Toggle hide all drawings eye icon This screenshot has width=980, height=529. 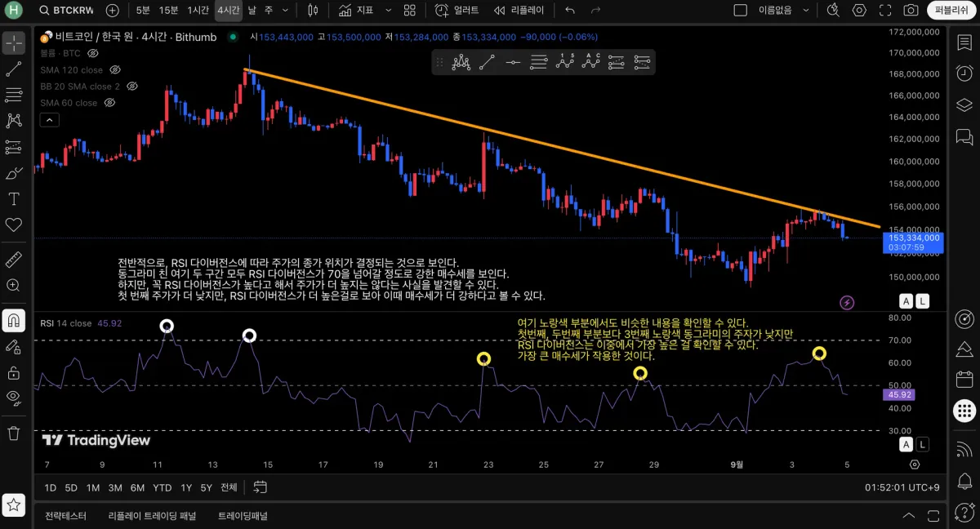point(14,398)
